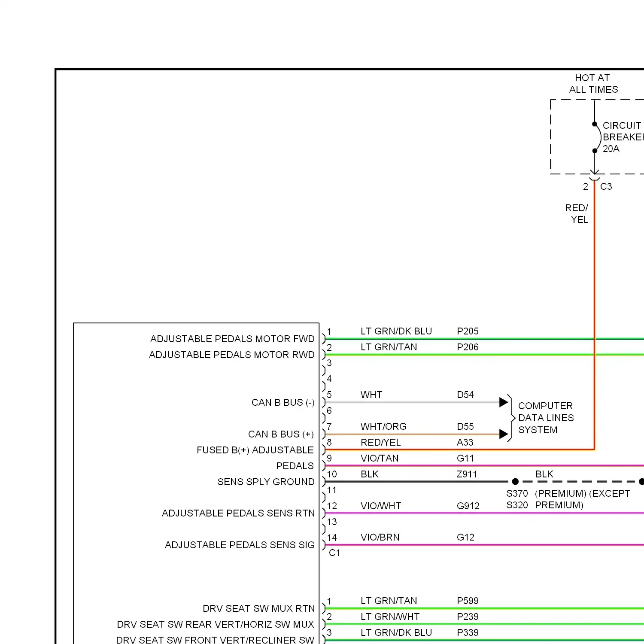Click the 'VIO/WHT' wire label
Screen dimensions: 644x644
pos(381,506)
